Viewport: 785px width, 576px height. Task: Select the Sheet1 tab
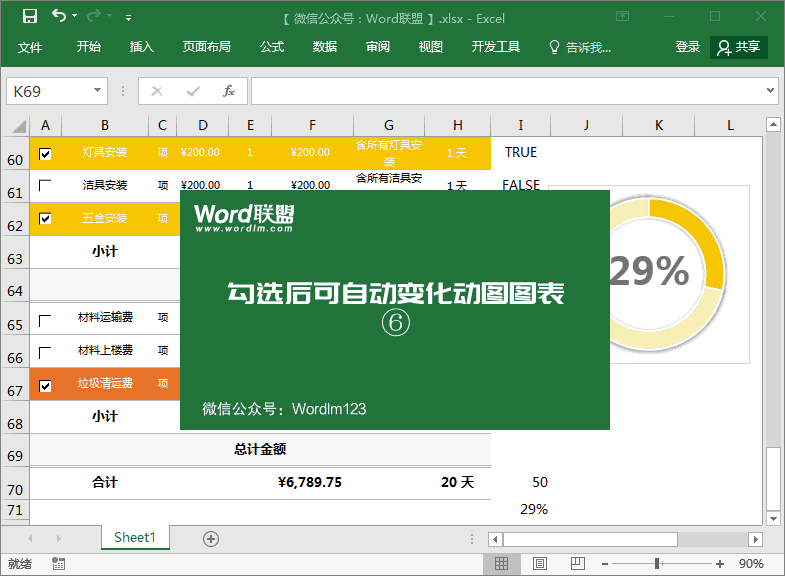[x=135, y=537]
